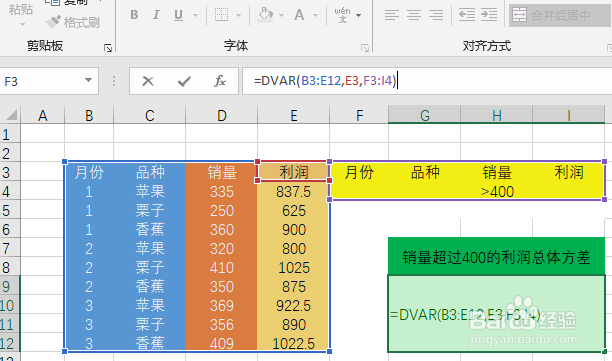612x361 pixels.
Task: Click the 409 sales cell
Action: pos(222,343)
